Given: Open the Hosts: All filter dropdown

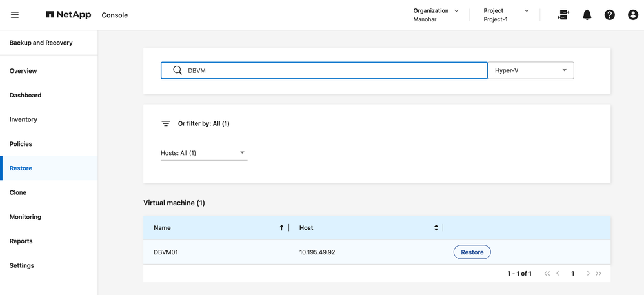Looking at the screenshot, I should pyautogui.click(x=203, y=153).
